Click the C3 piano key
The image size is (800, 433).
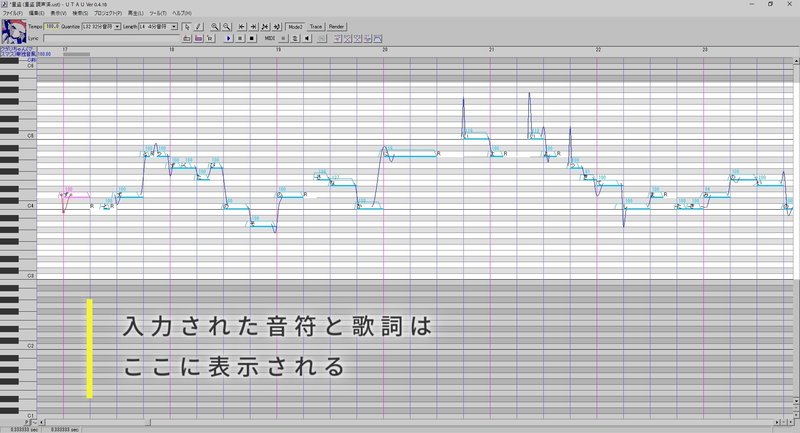pos(18,275)
